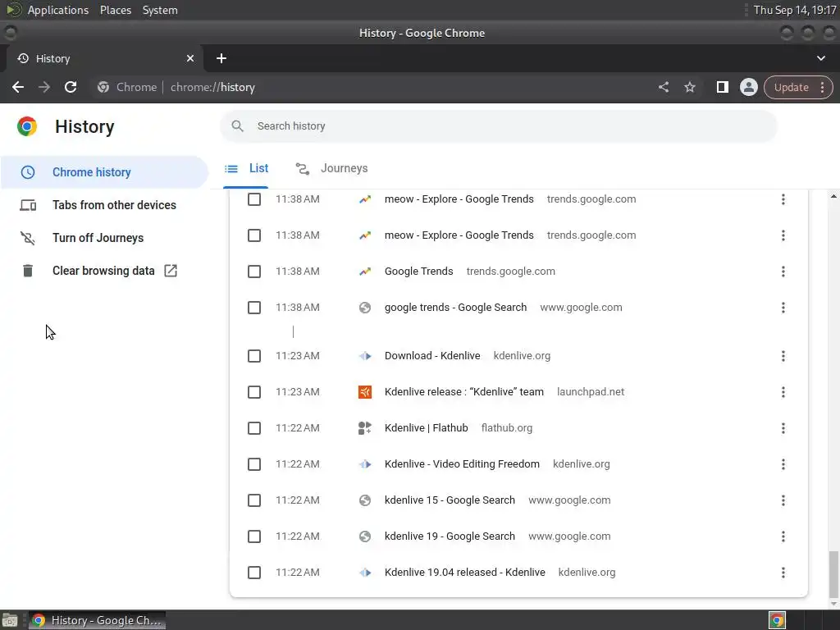Open more actions for Kdenlive - Video Editing Freedom
The image size is (840, 630).
(x=783, y=464)
